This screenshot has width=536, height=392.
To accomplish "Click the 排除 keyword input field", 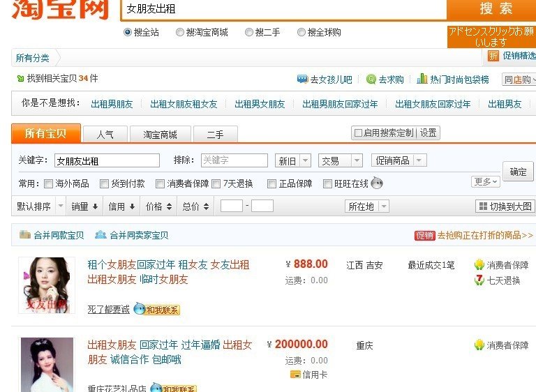I will coord(234,160).
